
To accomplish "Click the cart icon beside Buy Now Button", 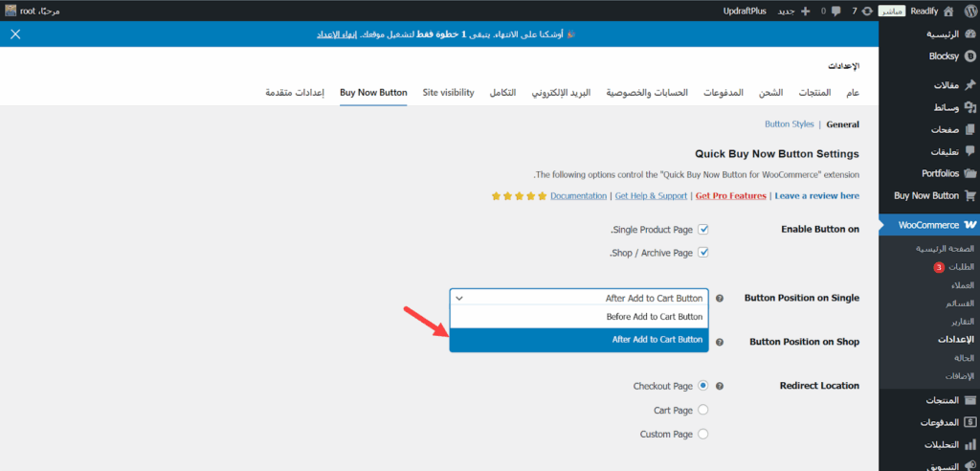I will coord(970,195).
